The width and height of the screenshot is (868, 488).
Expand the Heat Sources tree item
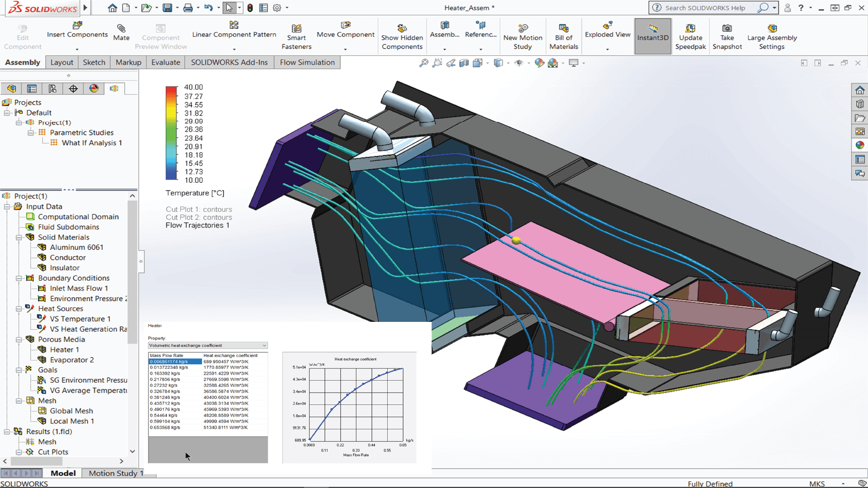(18, 308)
